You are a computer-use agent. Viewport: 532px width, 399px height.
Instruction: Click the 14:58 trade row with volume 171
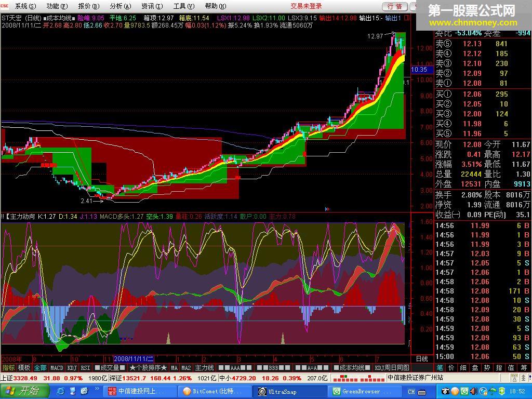[482, 291]
